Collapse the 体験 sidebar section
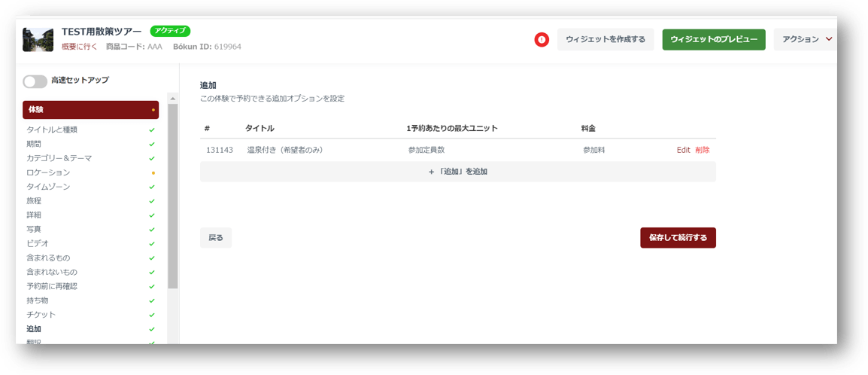 tap(91, 110)
